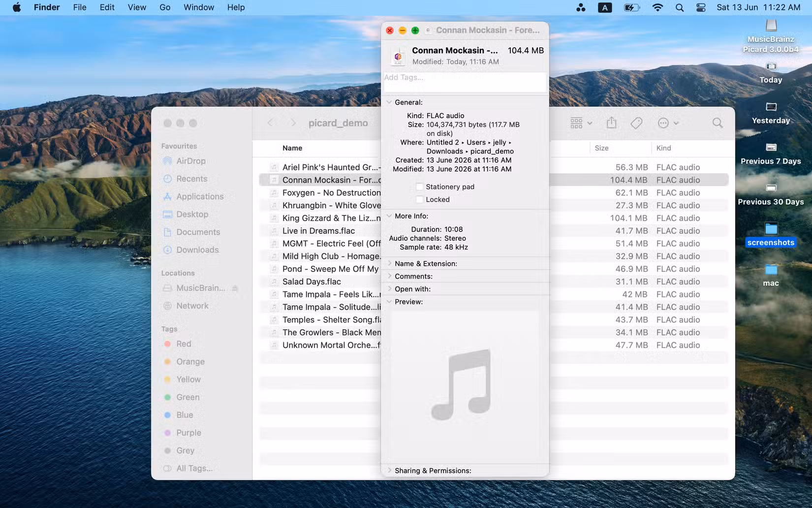The width and height of the screenshot is (812, 508).
Task: Eject the MusicBrainz volume in sidebar
Action: click(235, 288)
